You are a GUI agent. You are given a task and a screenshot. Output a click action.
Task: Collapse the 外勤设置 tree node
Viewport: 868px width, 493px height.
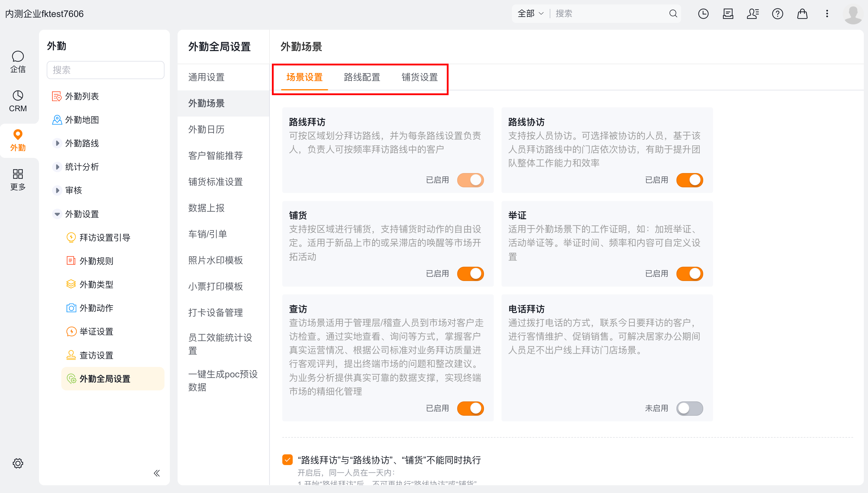57,214
